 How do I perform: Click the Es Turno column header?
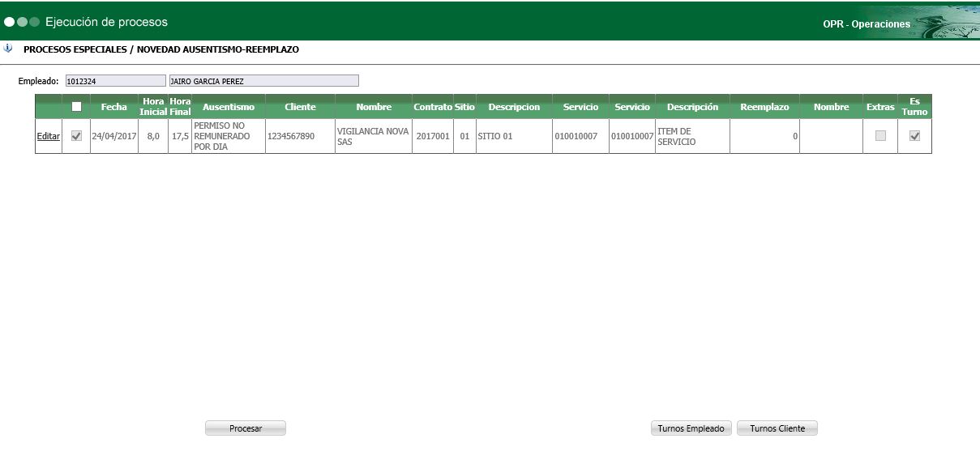tap(915, 107)
